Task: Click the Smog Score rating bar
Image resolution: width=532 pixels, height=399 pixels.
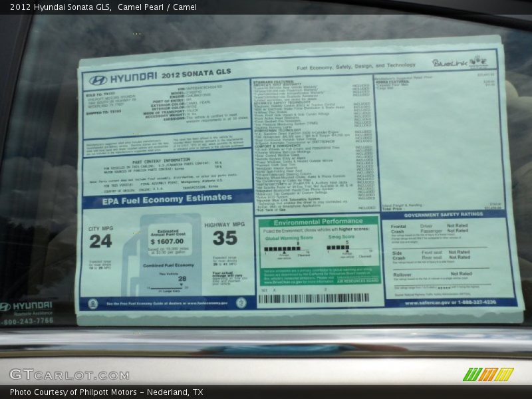Action: [337, 247]
